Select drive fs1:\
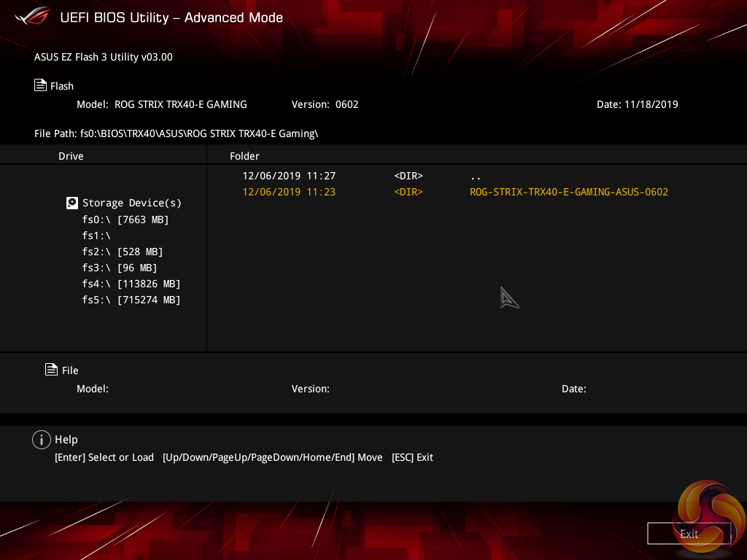 click(96, 236)
